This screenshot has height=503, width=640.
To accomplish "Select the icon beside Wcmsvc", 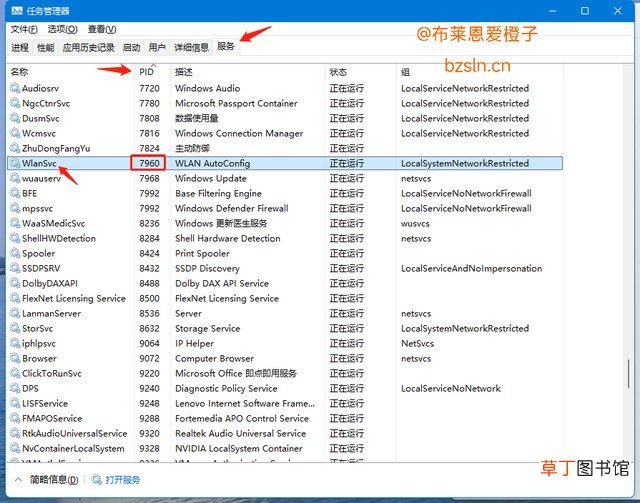I will (x=15, y=133).
